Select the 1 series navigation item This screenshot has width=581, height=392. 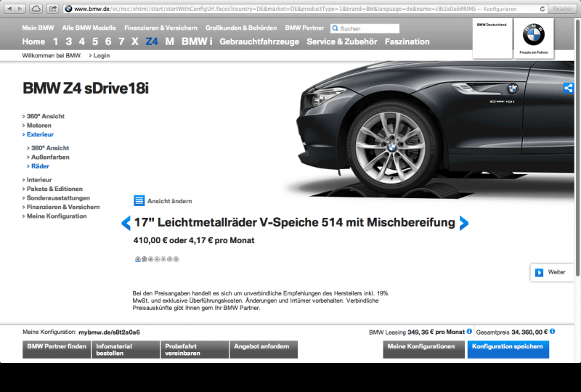coord(56,41)
